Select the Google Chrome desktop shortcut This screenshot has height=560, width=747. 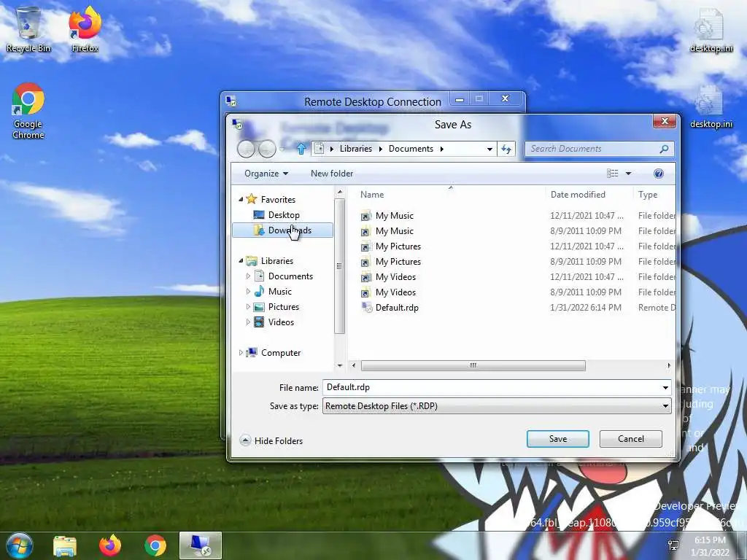pos(28,111)
